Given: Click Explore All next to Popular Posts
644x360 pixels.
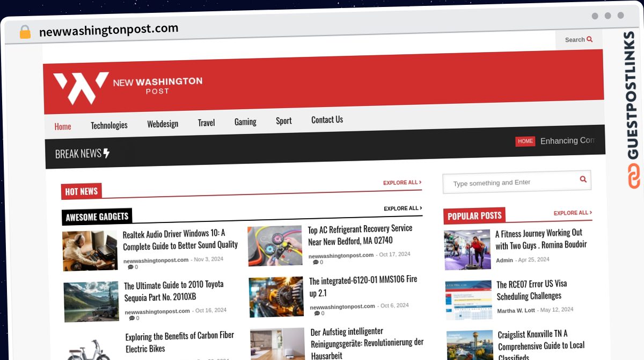Looking at the screenshot, I should 573,213.
